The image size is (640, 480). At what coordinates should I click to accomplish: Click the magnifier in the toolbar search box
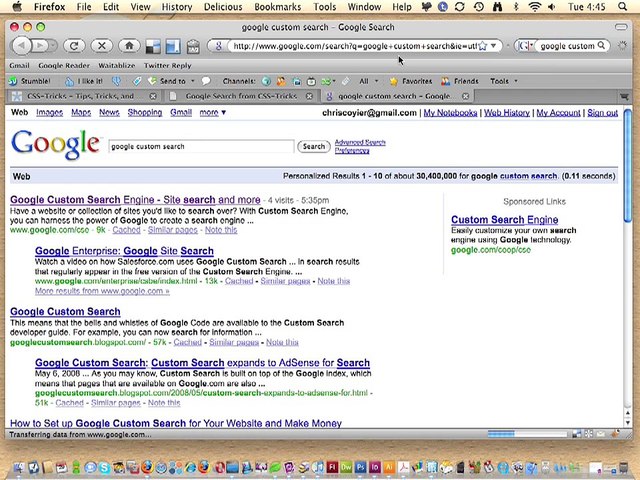601,46
